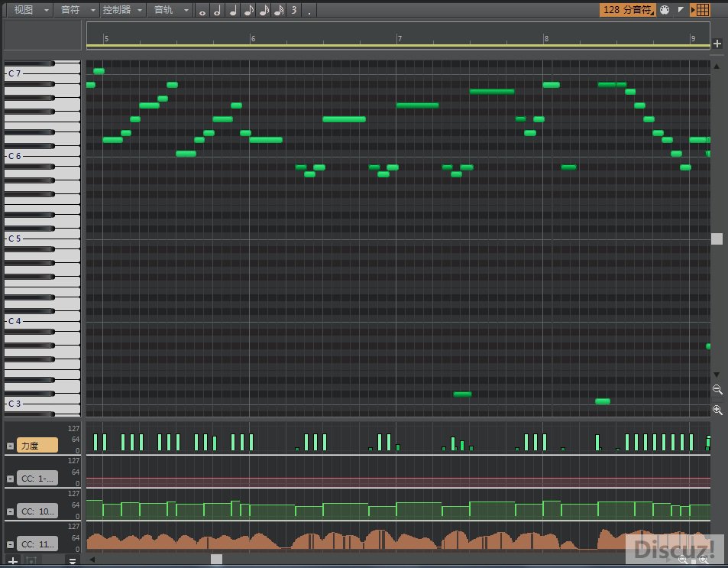
Task: Click the horizontal scrollbar thumb
Action: click(216, 559)
